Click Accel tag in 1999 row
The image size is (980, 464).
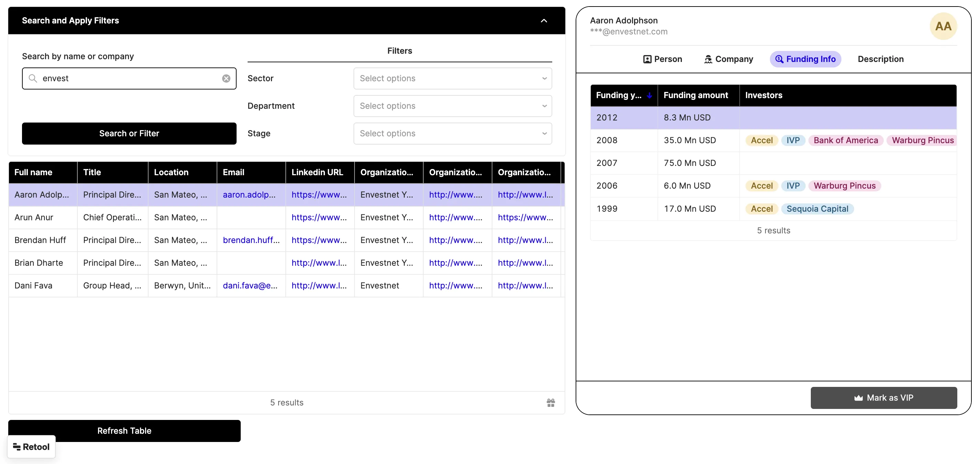pos(761,209)
